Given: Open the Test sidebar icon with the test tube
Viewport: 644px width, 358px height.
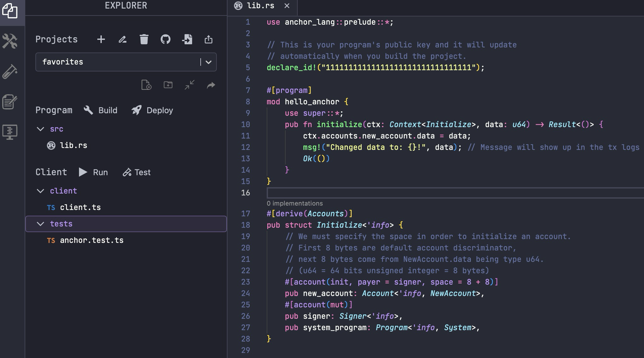Looking at the screenshot, I should (10, 71).
